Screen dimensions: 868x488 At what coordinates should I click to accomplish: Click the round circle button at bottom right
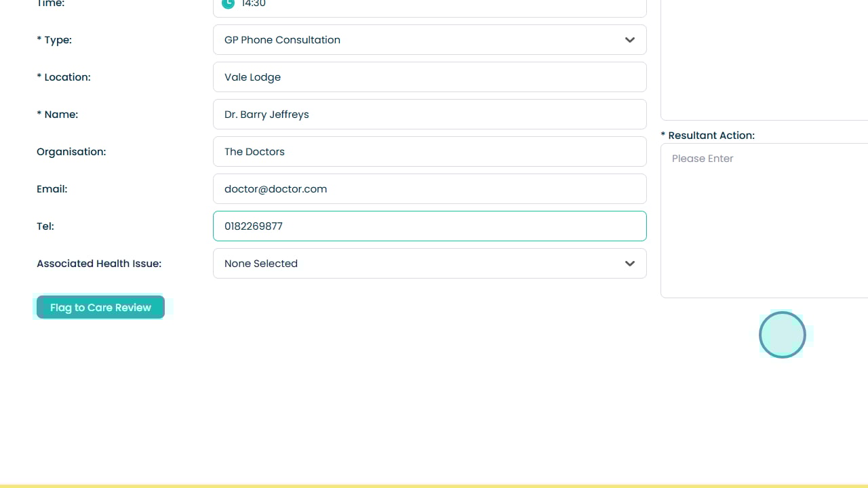[x=782, y=335]
